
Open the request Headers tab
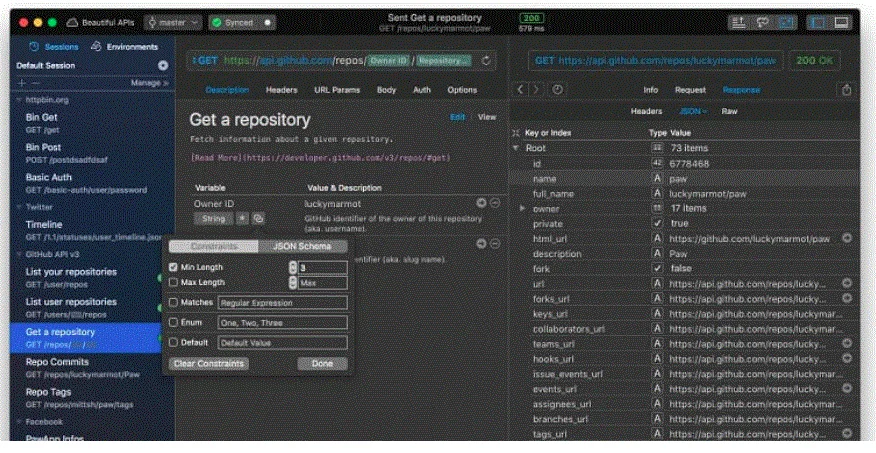[282, 90]
